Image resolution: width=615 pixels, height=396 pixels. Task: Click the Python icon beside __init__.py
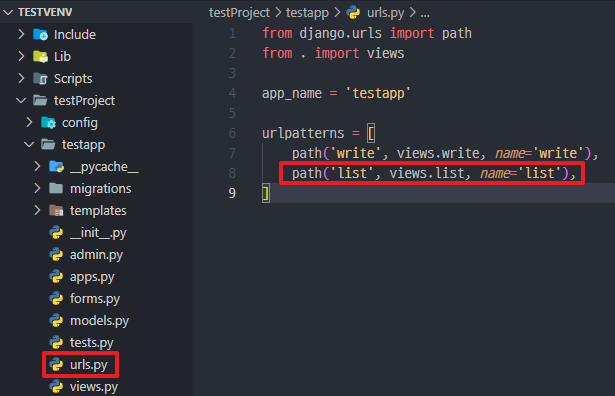point(56,233)
